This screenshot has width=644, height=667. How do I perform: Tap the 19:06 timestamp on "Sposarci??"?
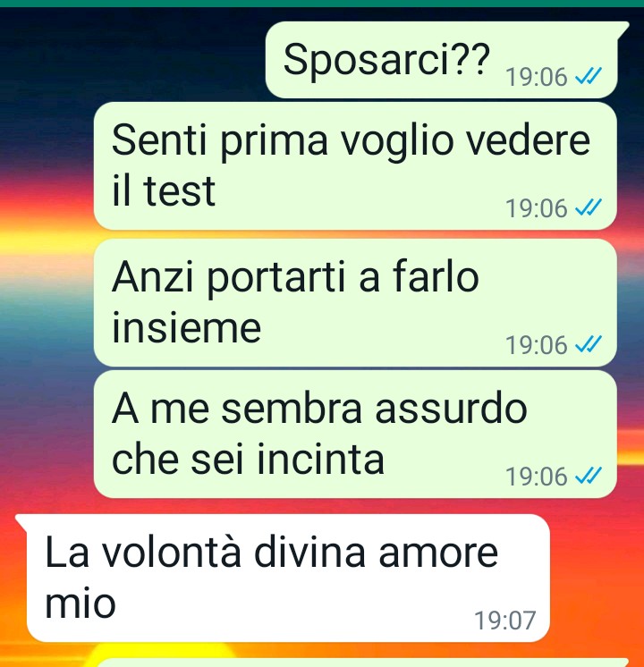click(x=537, y=77)
